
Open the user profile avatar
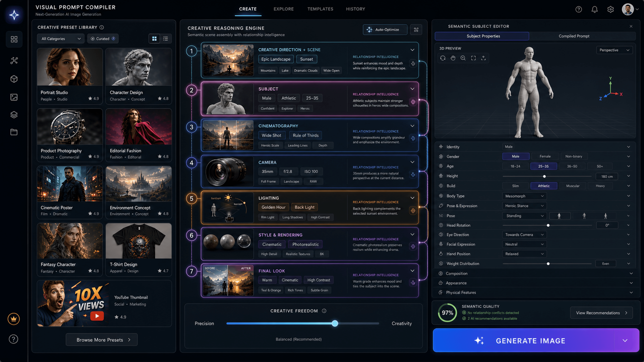[x=628, y=10]
